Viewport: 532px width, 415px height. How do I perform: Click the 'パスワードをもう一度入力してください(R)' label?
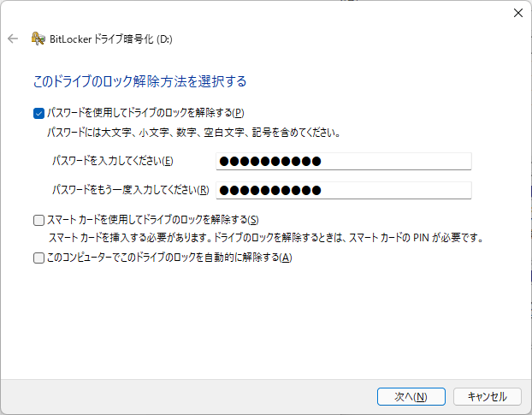130,190
